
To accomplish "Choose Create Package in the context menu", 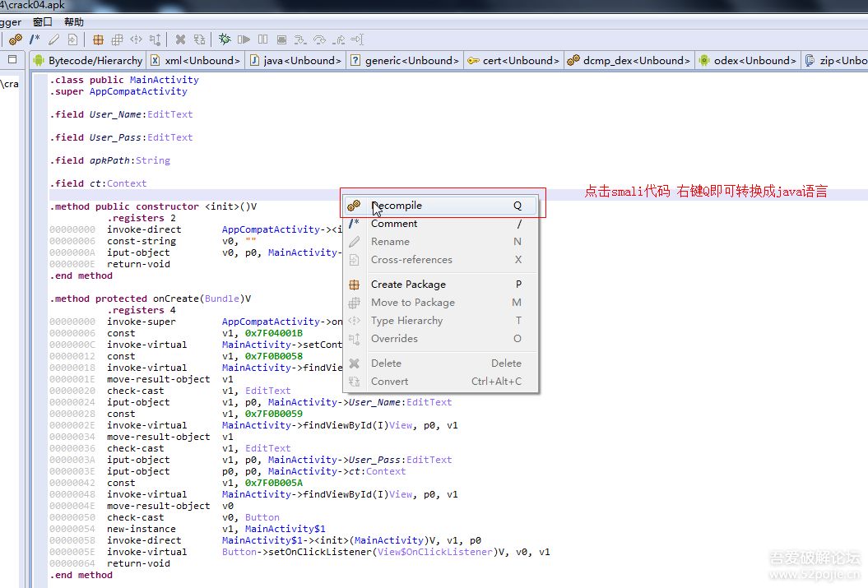I will [407, 285].
